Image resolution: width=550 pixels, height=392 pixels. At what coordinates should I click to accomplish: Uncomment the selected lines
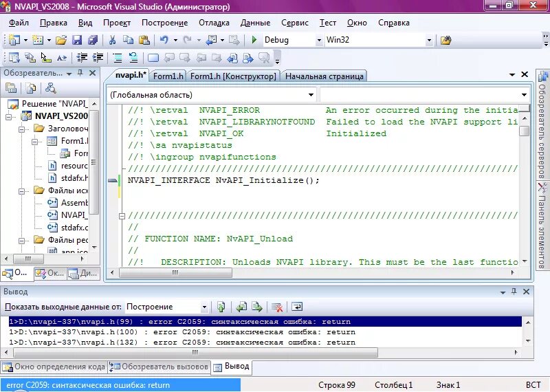coord(133,58)
